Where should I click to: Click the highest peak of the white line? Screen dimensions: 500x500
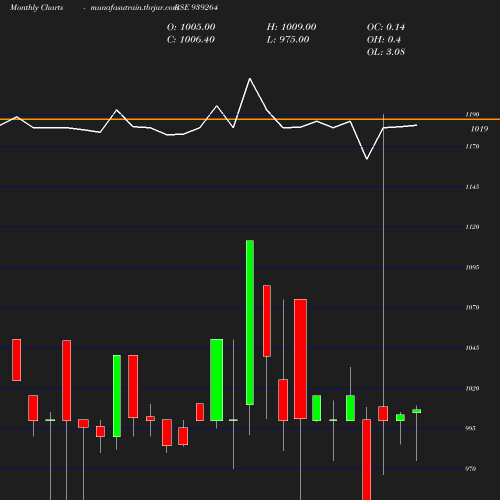click(x=250, y=79)
